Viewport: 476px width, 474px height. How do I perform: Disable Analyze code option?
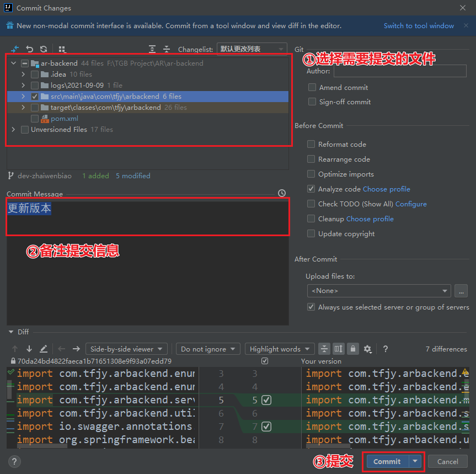point(311,189)
